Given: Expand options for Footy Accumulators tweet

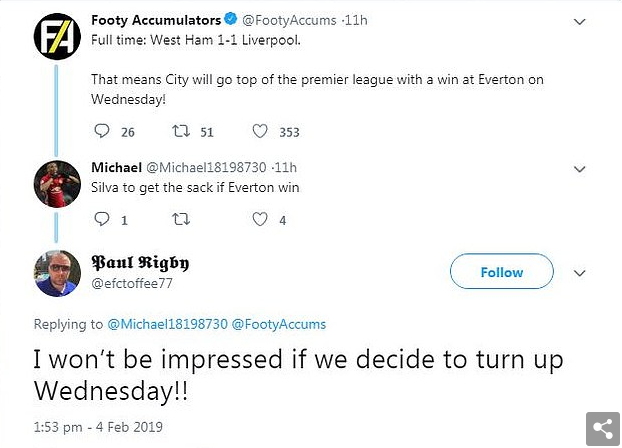Looking at the screenshot, I should [x=580, y=21].
